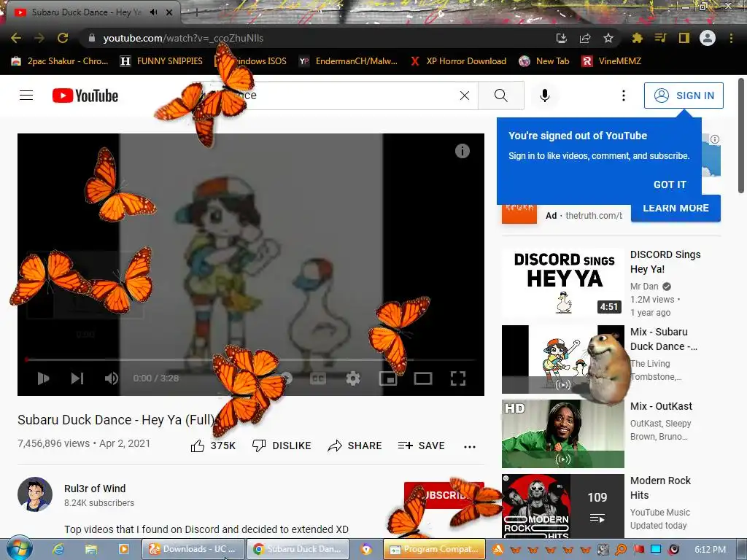Skip to the next video
The image size is (747, 560).
pyautogui.click(x=77, y=378)
